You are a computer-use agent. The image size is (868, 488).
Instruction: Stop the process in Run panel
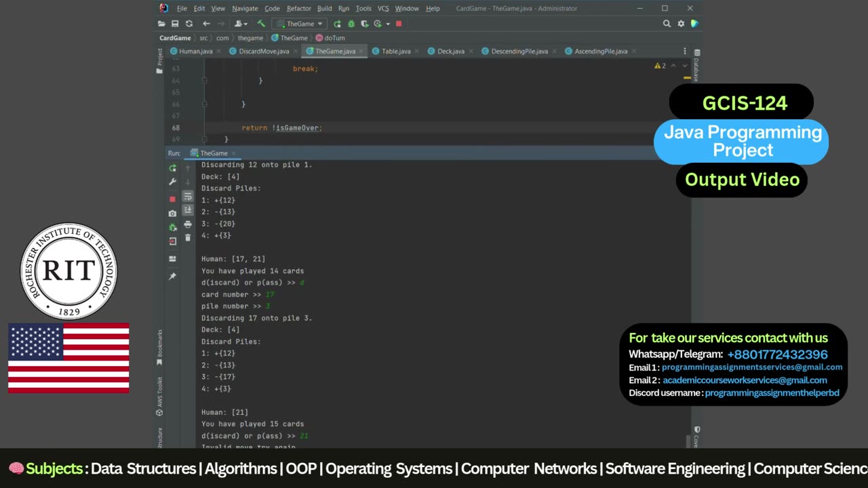click(172, 199)
